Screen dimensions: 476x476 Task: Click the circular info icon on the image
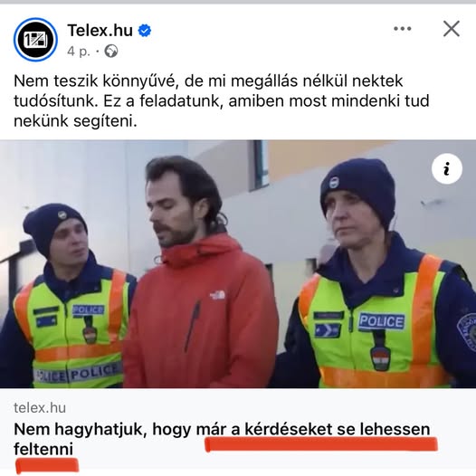(447, 168)
